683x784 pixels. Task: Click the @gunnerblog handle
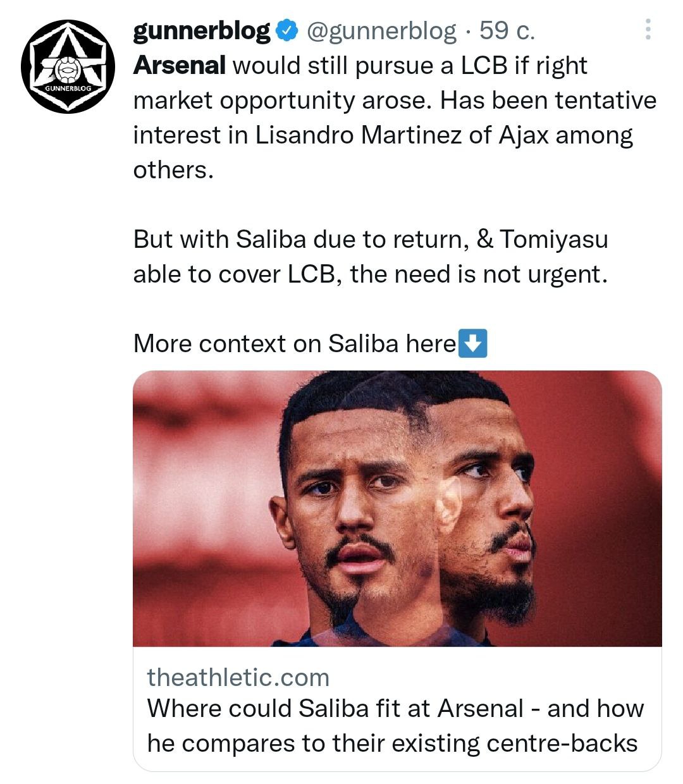click(x=381, y=30)
